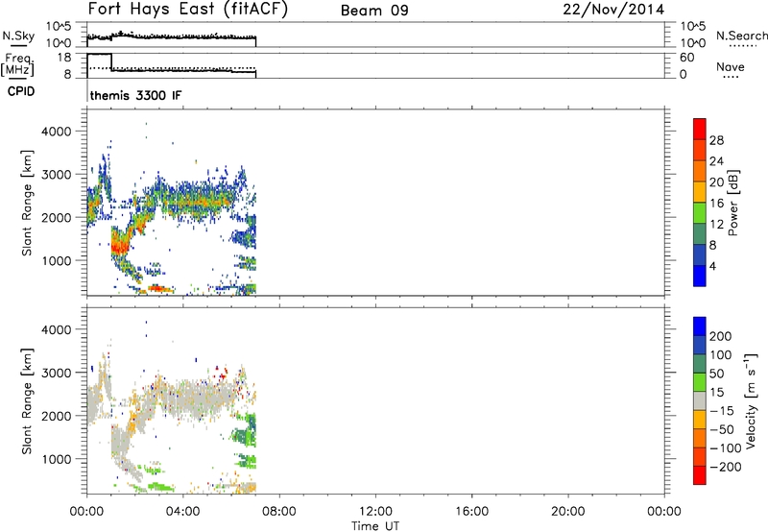Image resolution: width=768 pixels, height=532 pixels.
Task: Click the '200' Velocity colorbar tick
Action: (x=721, y=336)
